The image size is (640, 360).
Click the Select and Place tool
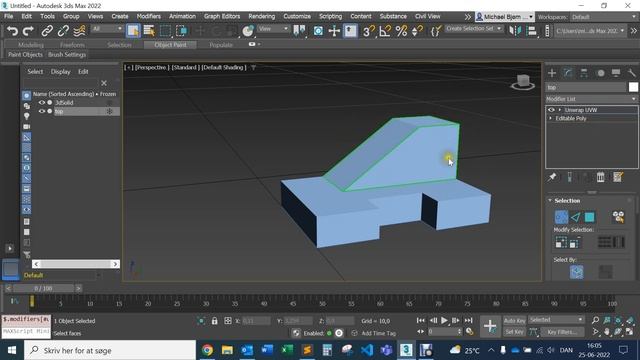click(248, 31)
